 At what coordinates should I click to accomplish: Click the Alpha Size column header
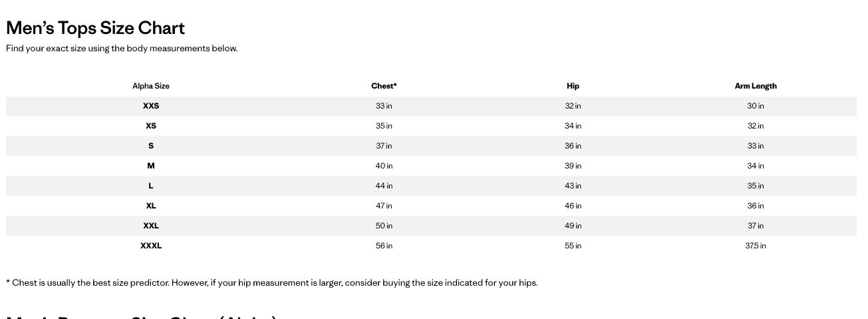[151, 86]
